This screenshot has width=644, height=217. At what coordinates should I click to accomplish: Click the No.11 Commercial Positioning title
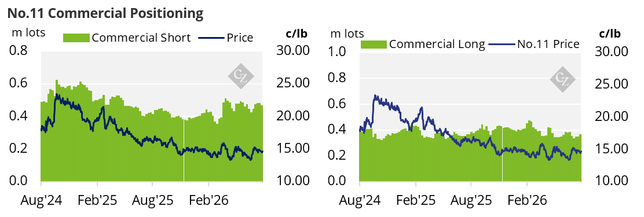pyautogui.click(x=105, y=13)
